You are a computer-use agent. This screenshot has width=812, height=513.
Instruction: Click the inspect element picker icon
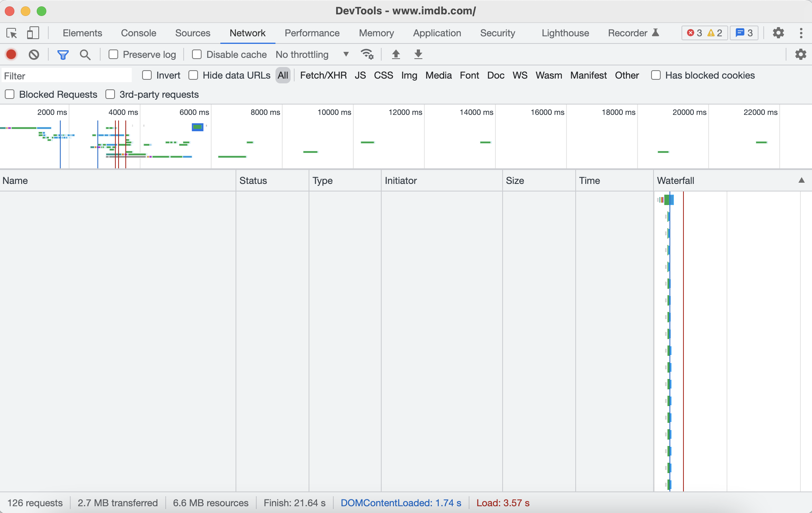(12, 33)
